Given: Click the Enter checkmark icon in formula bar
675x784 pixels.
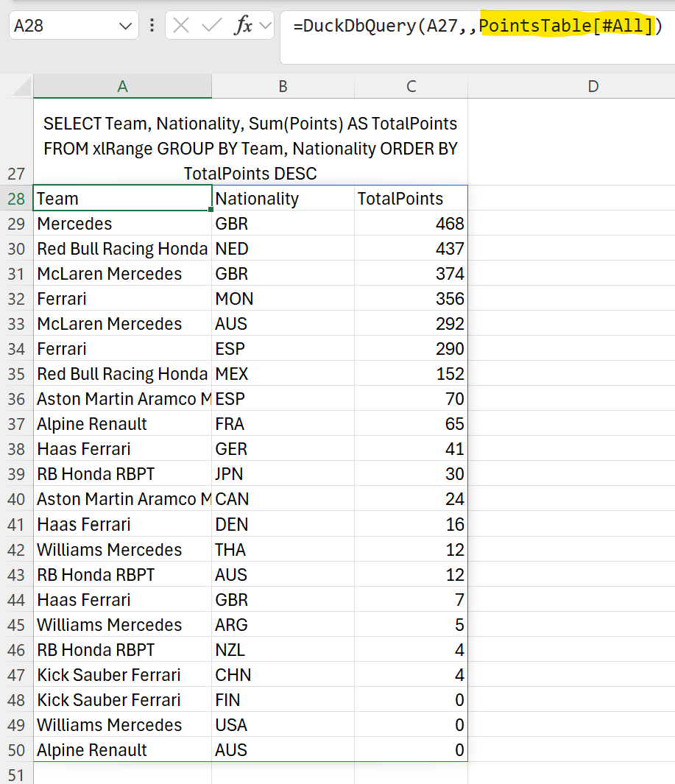Looking at the screenshot, I should 212,27.
